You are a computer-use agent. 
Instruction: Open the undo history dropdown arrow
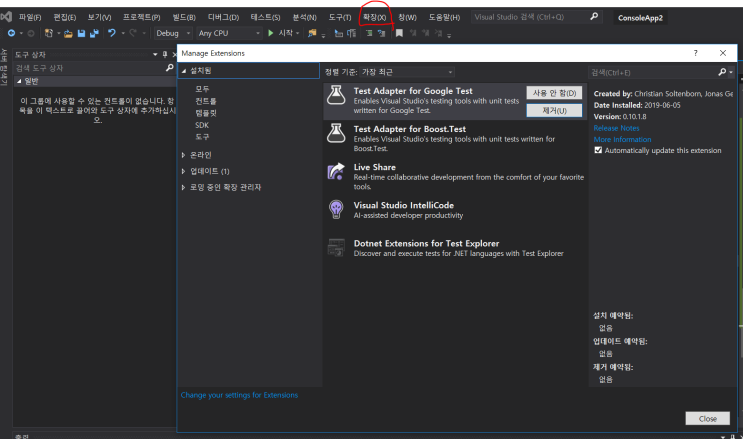[x=123, y=33]
